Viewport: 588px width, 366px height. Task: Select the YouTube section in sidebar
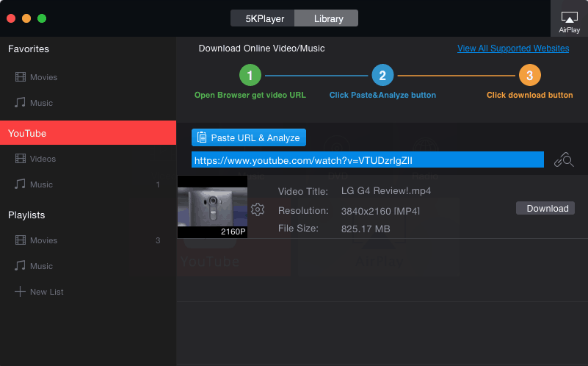88,133
